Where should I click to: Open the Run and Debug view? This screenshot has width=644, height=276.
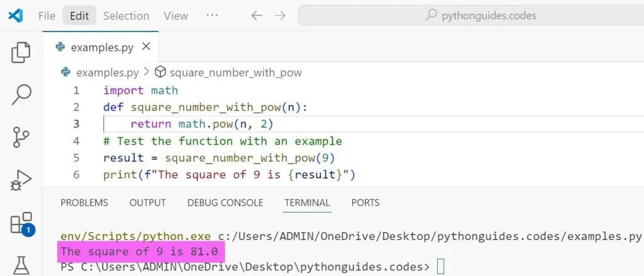click(x=21, y=180)
